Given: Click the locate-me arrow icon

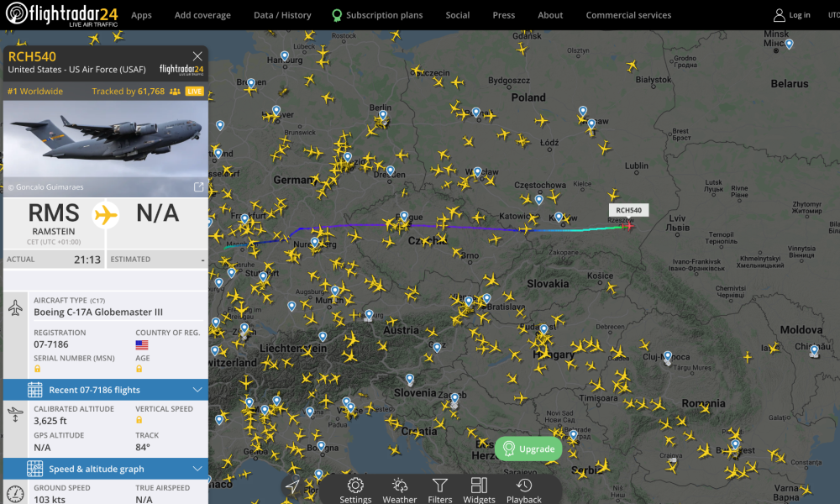Looking at the screenshot, I should pyautogui.click(x=292, y=487).
